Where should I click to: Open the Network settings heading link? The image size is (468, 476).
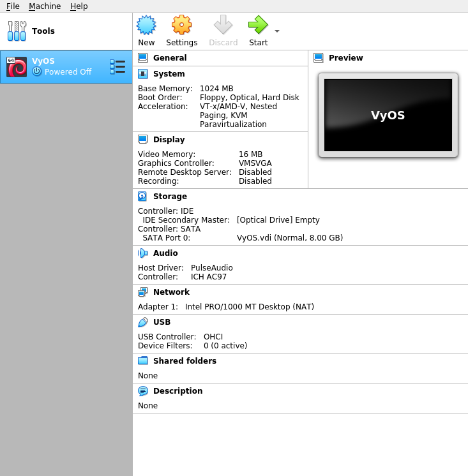(x=171, y=292)
